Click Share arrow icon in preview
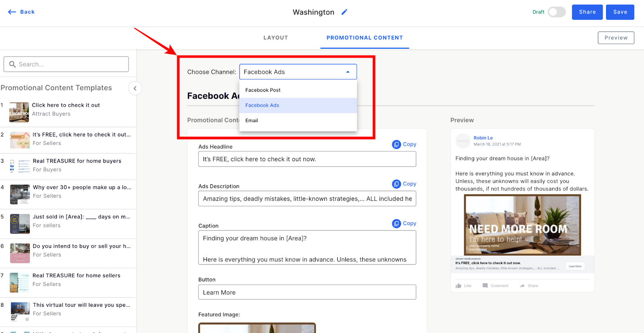This screenshot has height=333, width=644. [x=522, y=286]
